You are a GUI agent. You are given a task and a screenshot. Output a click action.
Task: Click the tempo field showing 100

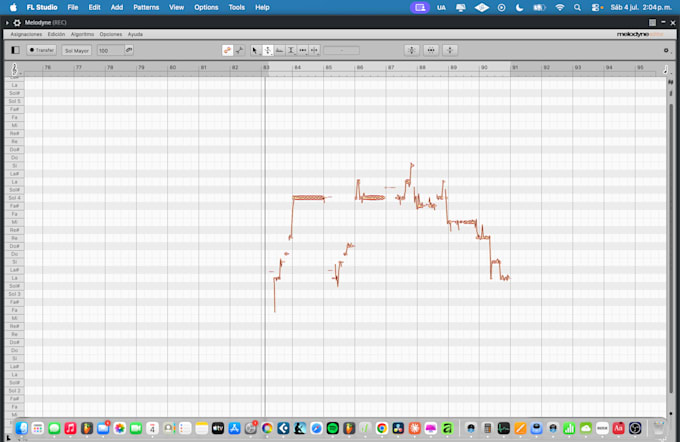(x=110, y=51)
